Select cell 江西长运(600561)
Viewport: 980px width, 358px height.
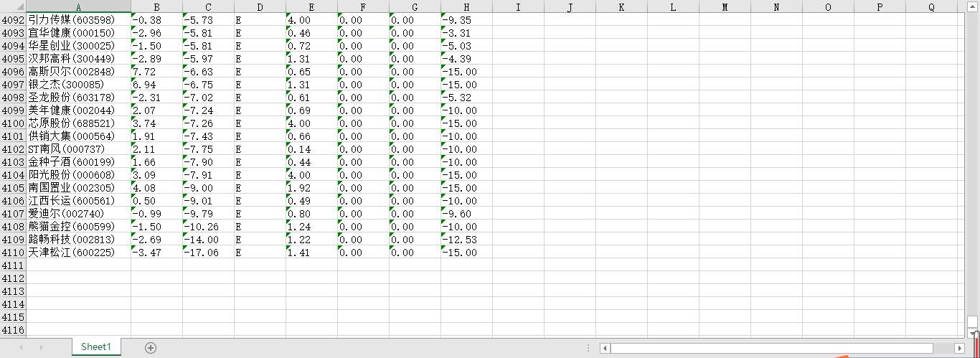[x=79, y=201]
